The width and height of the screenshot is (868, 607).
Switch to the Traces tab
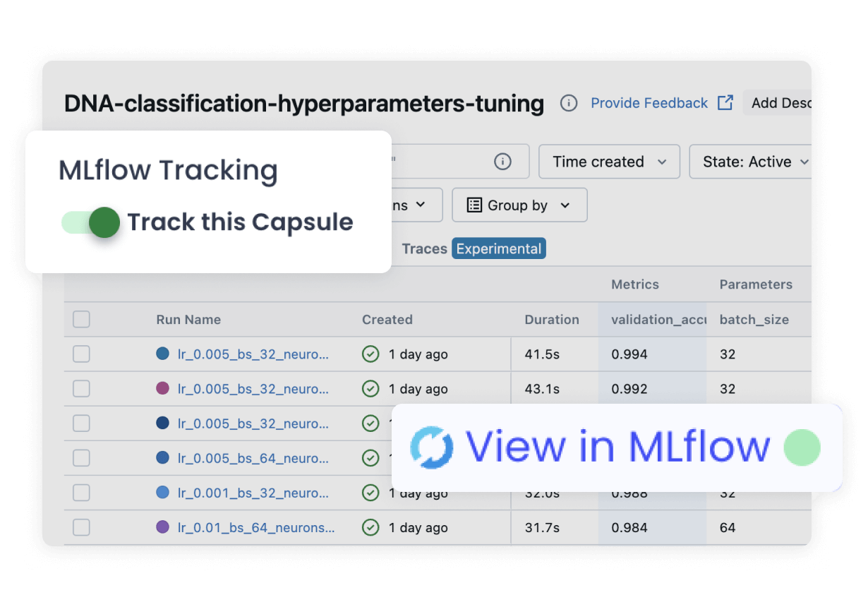424,248
